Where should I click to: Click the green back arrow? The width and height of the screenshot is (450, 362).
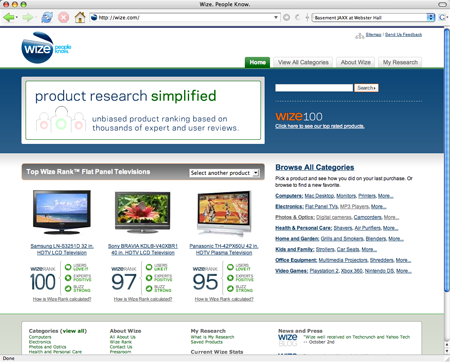(9, 17)
